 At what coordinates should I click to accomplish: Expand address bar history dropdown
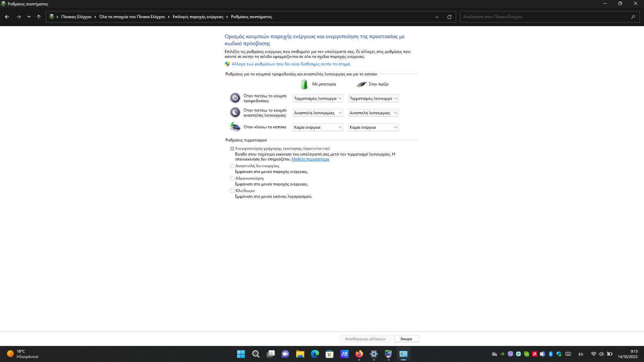click(437, 17)
